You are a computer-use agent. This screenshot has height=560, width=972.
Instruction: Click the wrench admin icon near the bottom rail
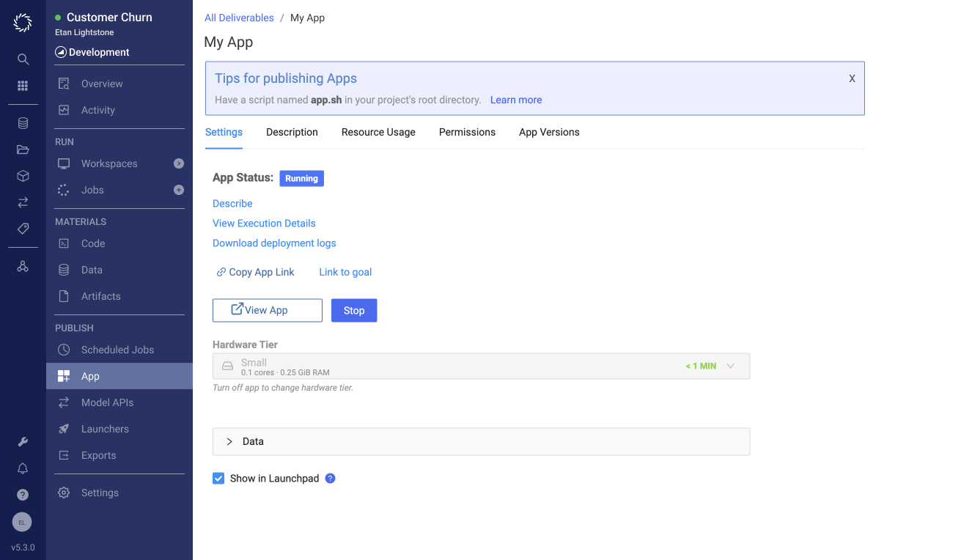[22, 441]
